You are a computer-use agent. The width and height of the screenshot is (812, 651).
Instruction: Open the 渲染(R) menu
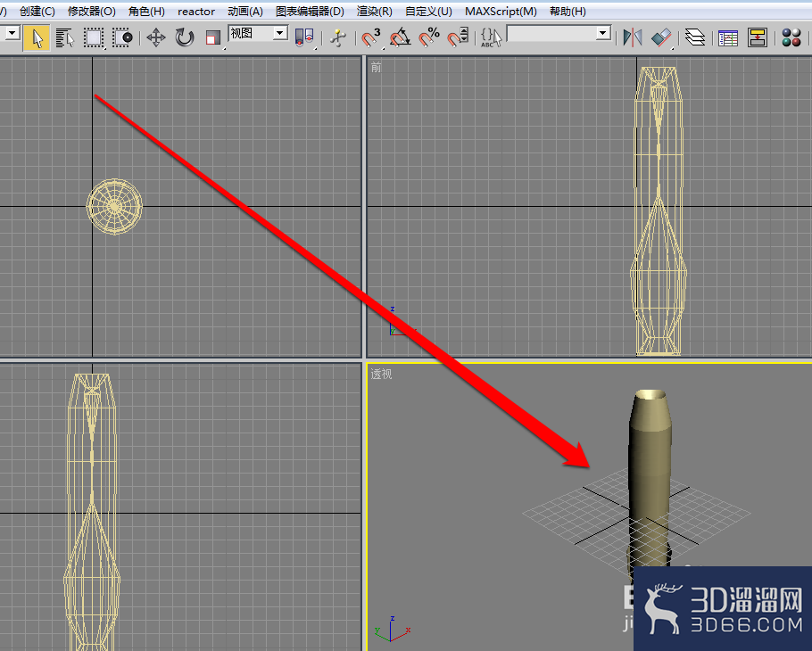click(x=375, y=12)
